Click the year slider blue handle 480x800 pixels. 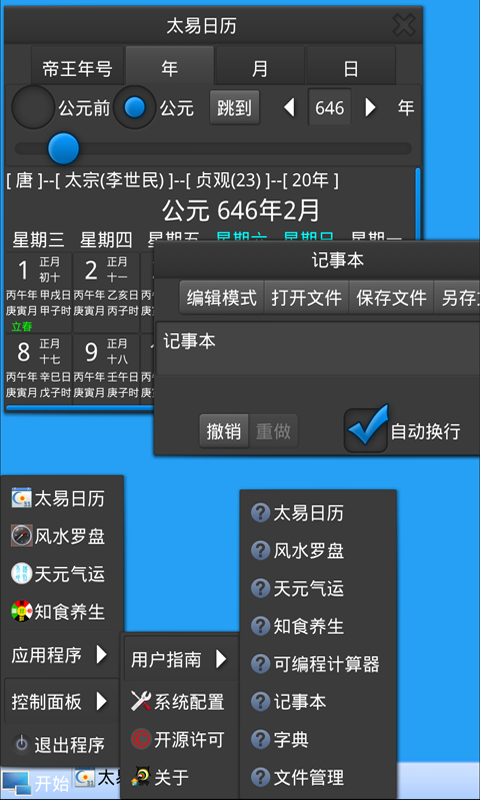[64, 148]
